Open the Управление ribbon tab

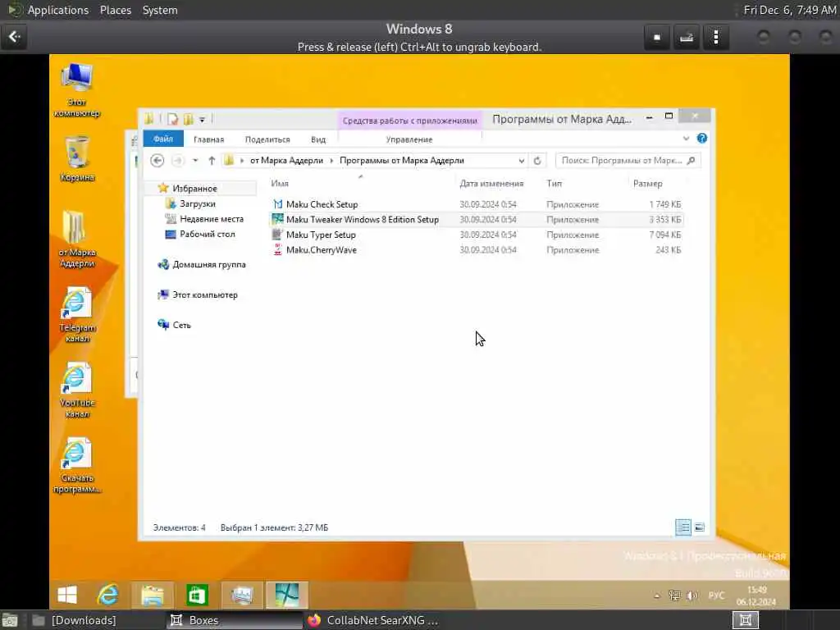409,139
